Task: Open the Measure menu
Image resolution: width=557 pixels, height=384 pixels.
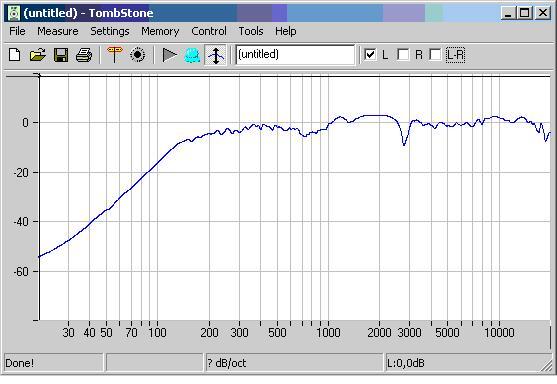Action: click(58, 31)
